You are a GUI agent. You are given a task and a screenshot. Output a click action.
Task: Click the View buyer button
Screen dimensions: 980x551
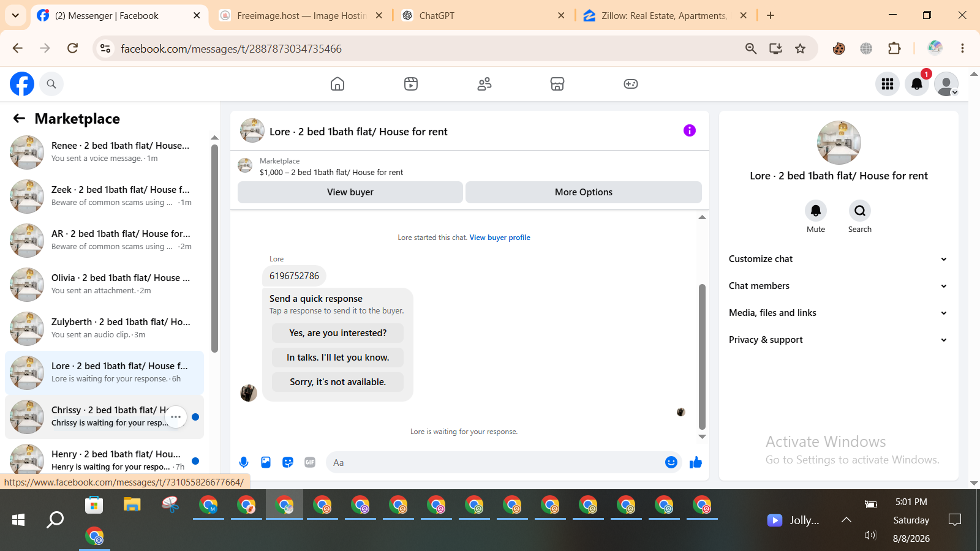[350, 192]
